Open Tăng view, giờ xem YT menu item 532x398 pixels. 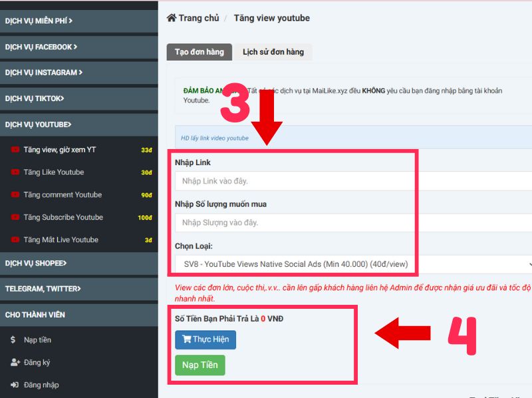tap(78, 150)
